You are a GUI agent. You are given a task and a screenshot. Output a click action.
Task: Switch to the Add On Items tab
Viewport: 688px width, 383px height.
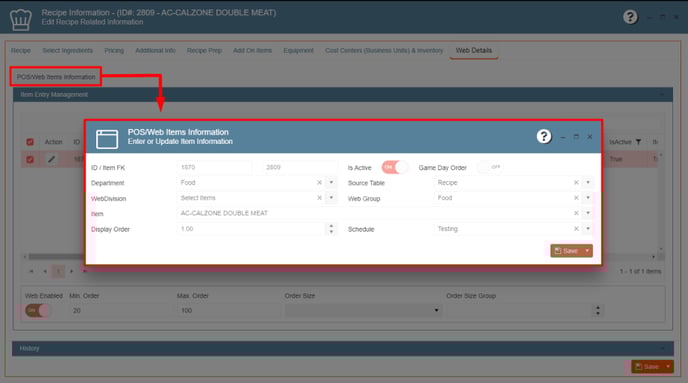coord(252,50)
